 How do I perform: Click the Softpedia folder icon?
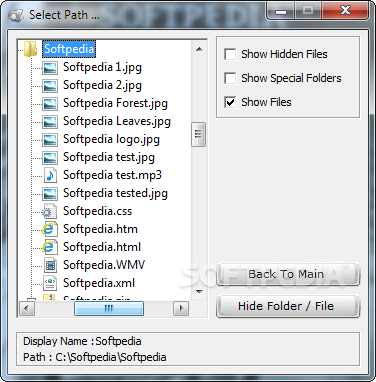(x=31, y=49)
